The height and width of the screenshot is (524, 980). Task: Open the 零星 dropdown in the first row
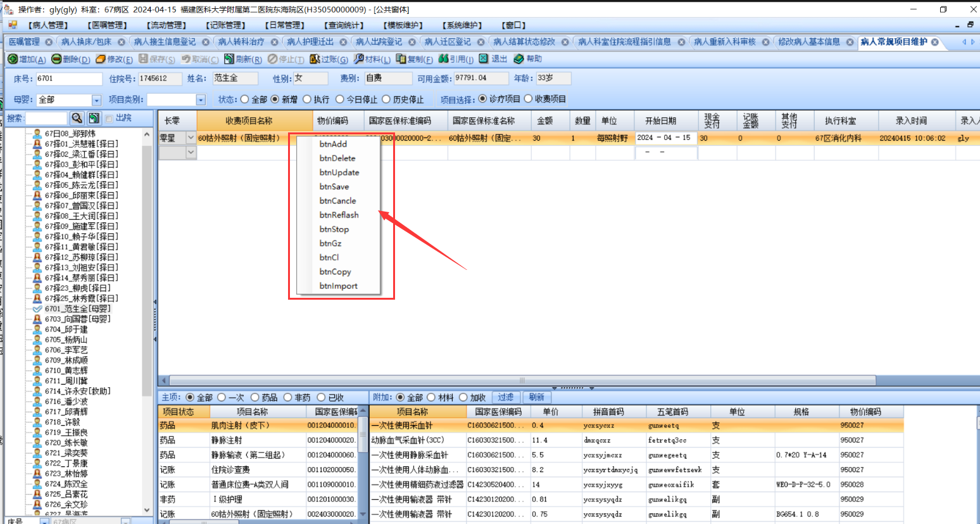point(191,137)
